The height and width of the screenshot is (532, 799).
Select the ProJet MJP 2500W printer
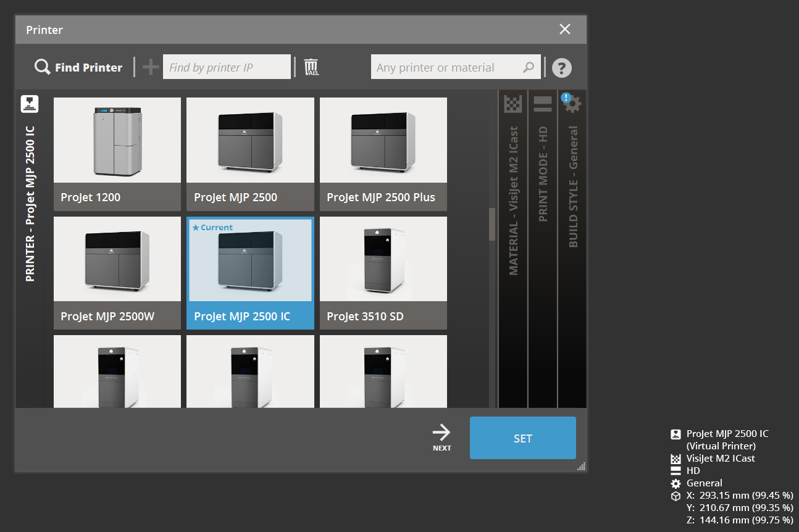tap(117, 273)
